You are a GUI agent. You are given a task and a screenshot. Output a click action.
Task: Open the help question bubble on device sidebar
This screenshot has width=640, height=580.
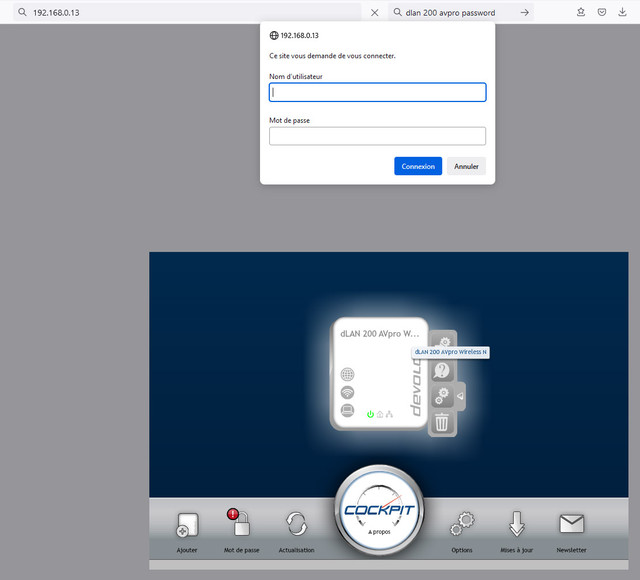pyautogui.click(x=442, y=371)
